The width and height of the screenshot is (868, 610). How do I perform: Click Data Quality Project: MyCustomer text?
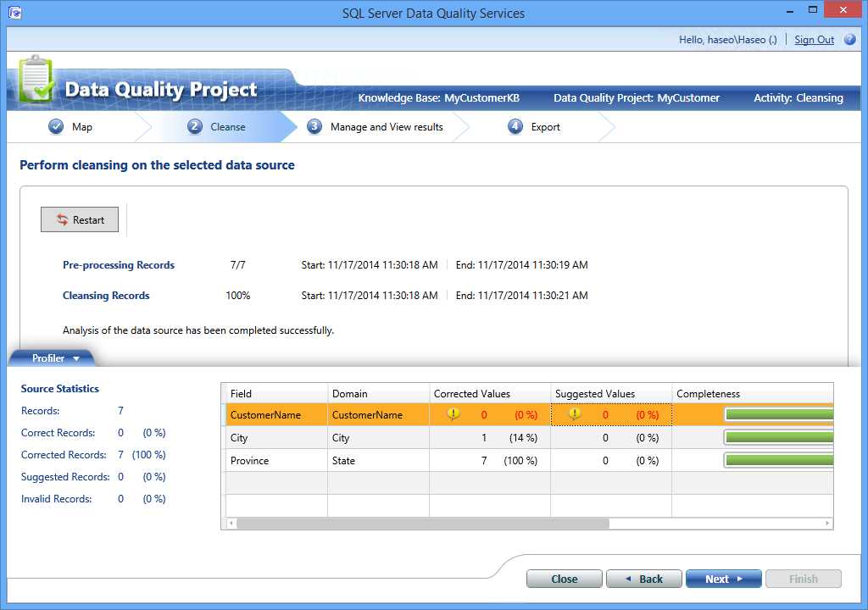click(x=637, y=98)
